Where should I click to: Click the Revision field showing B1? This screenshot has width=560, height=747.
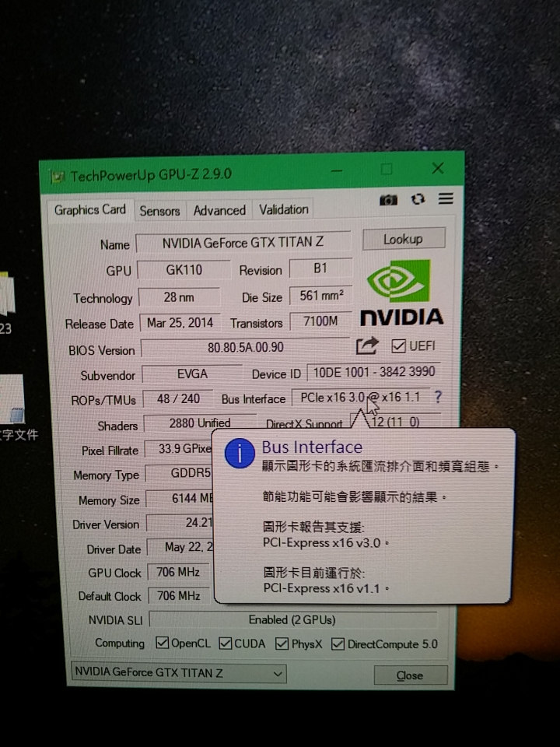[x=320, y=268]
